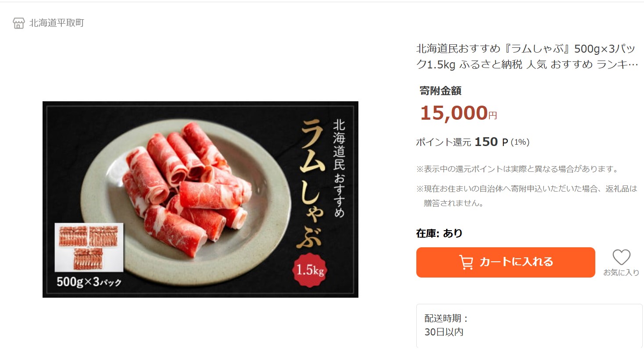Click the 在庫: あり stock status
The height and width of the screenshot is (349, 644).
click(x=439, y=233)
